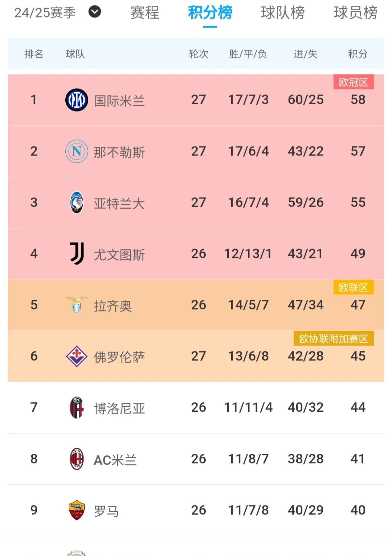
Task: Open the 球员榜 tab
Action: point(355,13)
